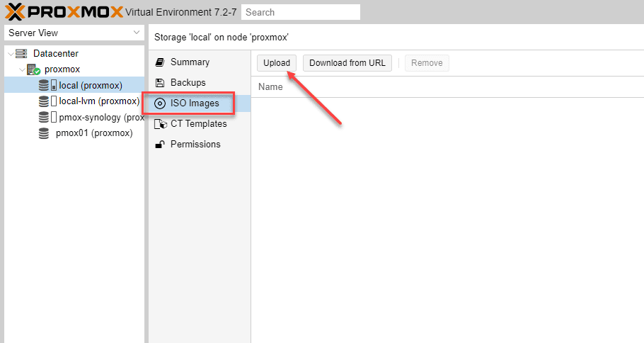Click the pmox-synology storage disk icon
The height and width of the screenshot is (343, 644).
(44, 117)
